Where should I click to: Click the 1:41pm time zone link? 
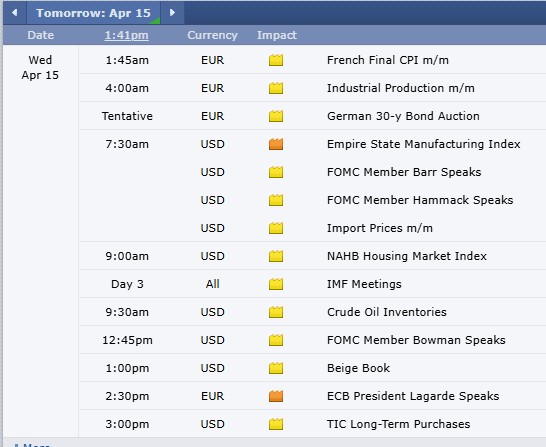[x=127, y=35]
